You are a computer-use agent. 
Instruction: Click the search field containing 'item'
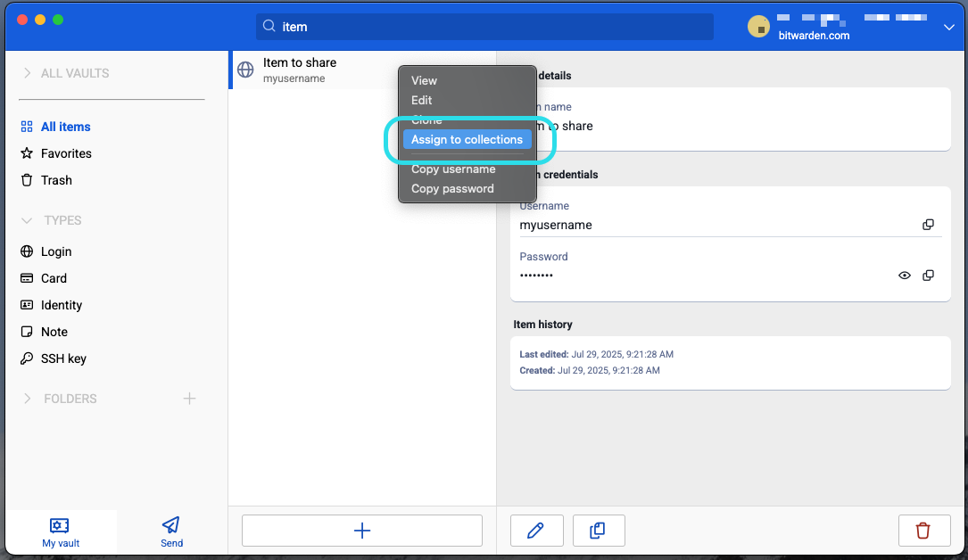pos(484,27)
